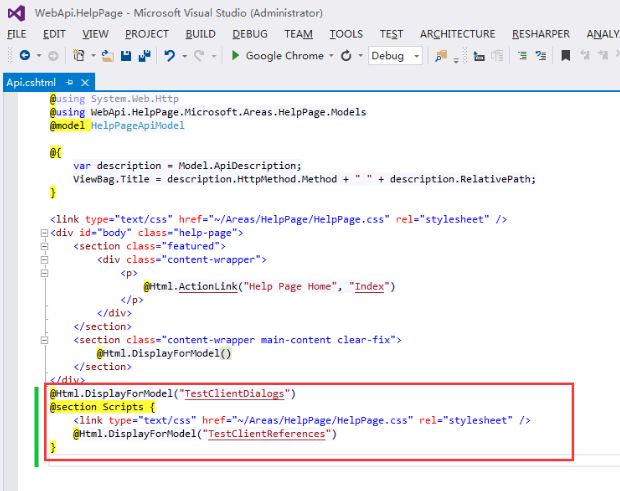Click the Visual Studio logo icon
Screen dimensions: 620x491
[17, 14]
